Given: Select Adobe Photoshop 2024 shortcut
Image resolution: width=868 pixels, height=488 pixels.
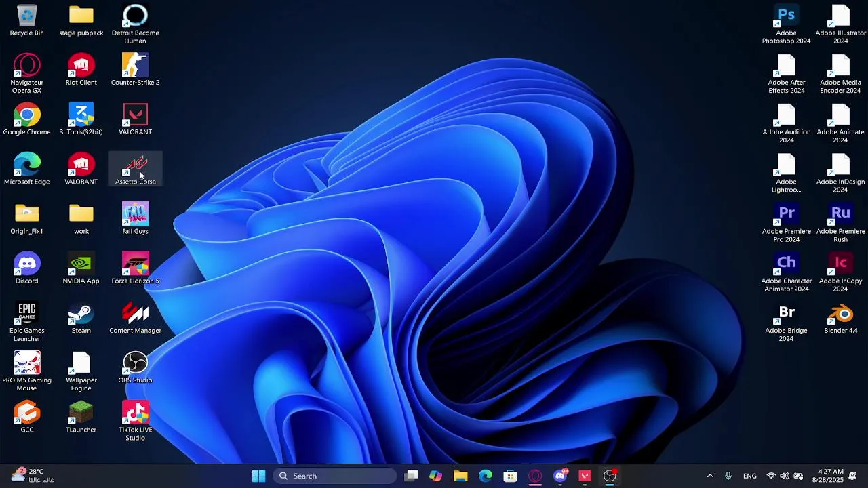Looking at the screenshot, I should 786,24.
